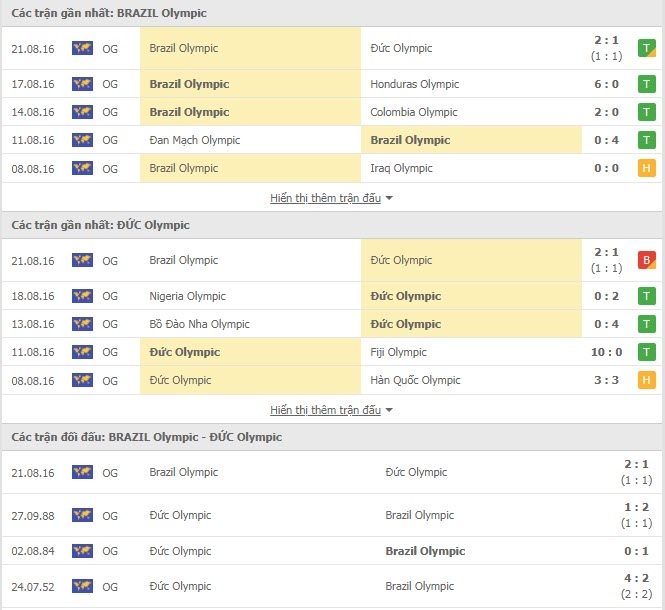Click world flag icon on 24.07.52 row
This screenshot has height=610, width=665.
click(x=82, y=586)
